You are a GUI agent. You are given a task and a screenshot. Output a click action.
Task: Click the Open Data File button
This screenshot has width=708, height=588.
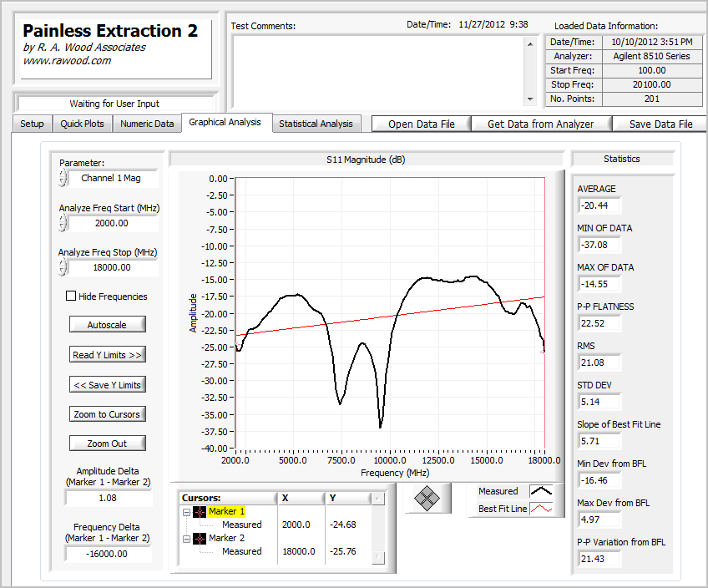(422, 124)
